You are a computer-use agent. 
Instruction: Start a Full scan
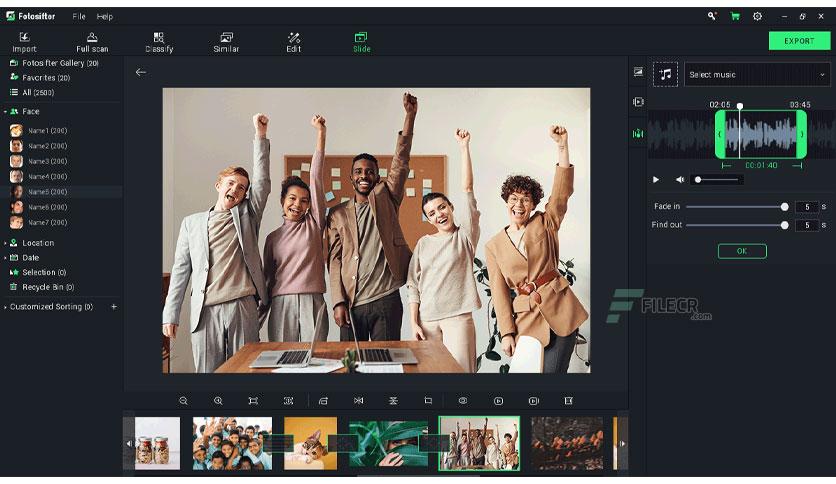pos(92,37)
